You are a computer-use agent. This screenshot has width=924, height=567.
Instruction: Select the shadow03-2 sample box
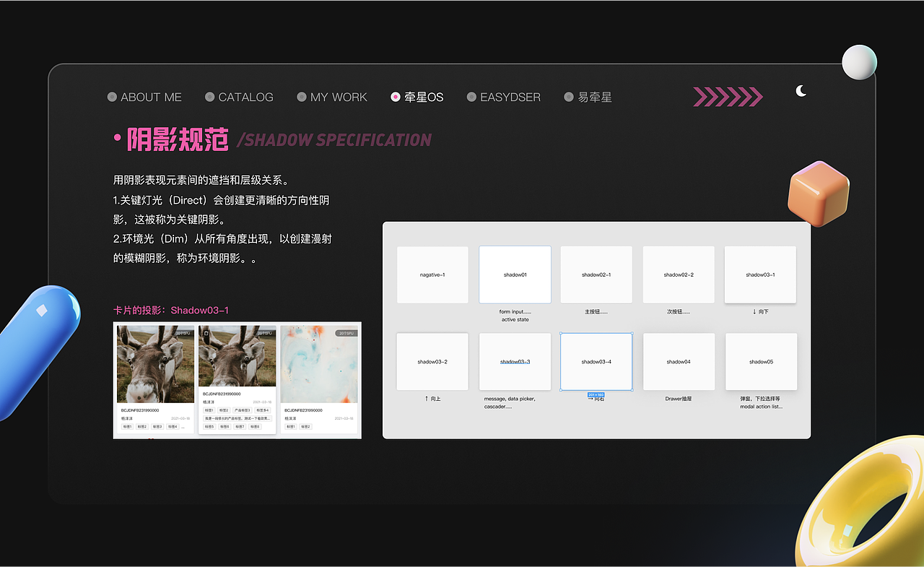point(432,361)
